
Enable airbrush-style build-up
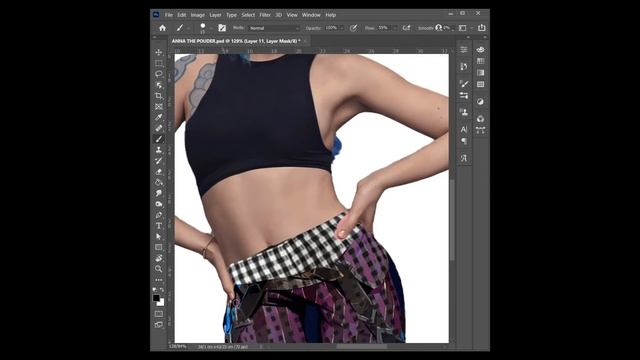coord(406,28)
